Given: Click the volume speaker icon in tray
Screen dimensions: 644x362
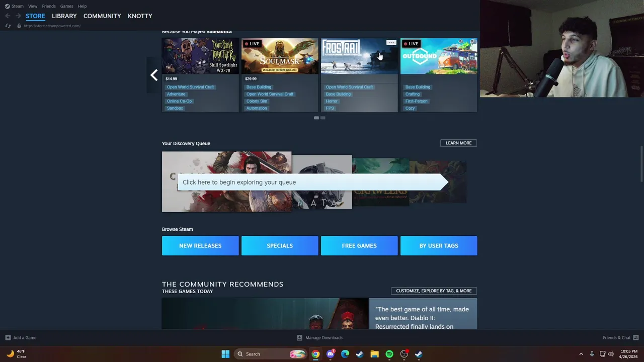Looking at the screenshot, I should point(611,354).
